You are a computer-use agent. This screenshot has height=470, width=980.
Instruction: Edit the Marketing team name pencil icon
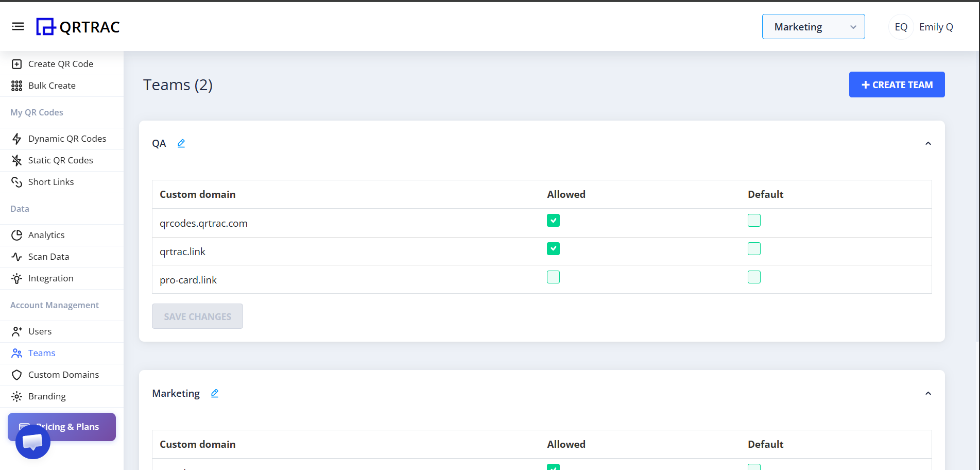(215, 393)
